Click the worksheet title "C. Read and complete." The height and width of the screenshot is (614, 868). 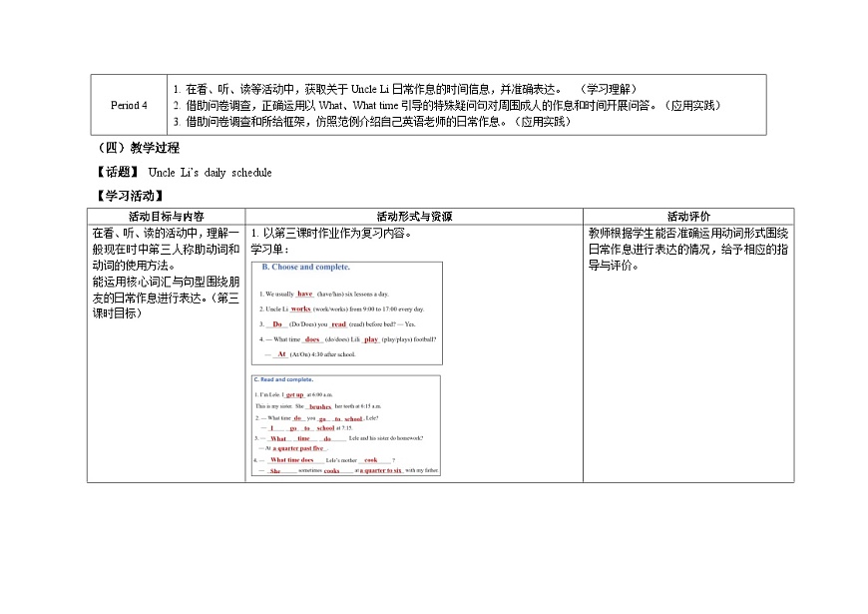point(283,379)
